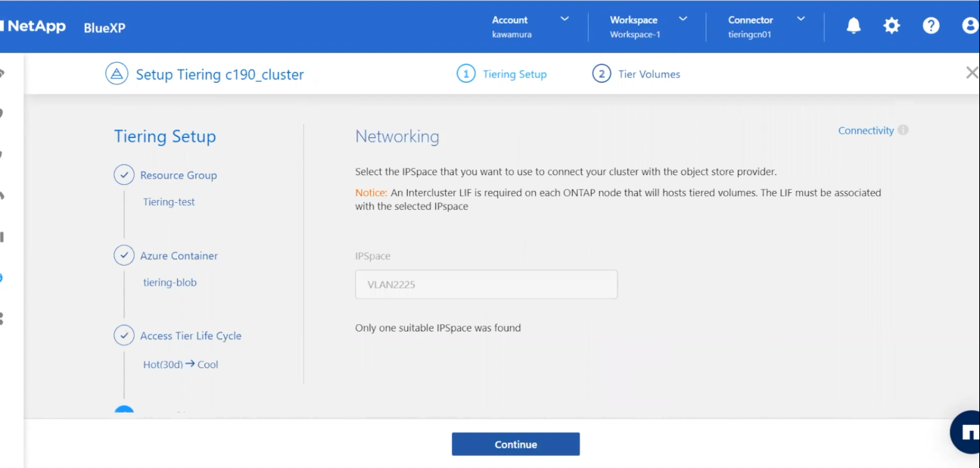Image resolution: width=980 pixels, height=468 pixels.
Task: Click the orange Notice label
Action: 372,193
